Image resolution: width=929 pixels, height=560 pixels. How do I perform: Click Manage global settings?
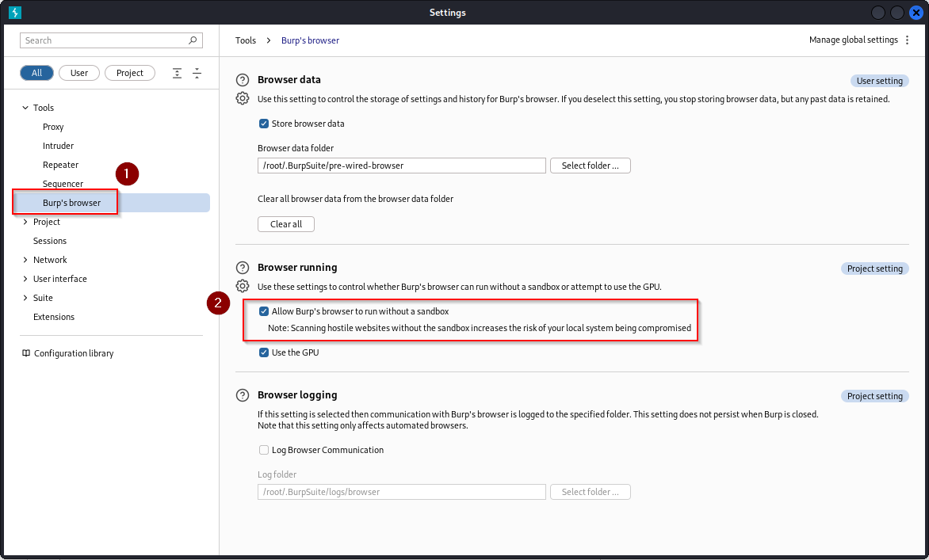pos(853,40)
